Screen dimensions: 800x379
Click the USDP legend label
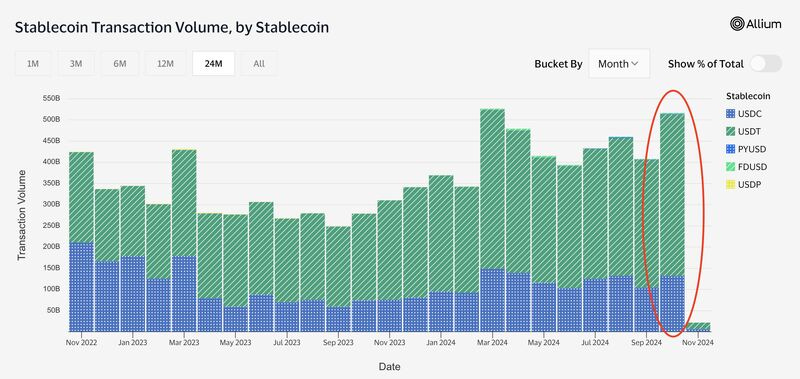tap(749, 185)
